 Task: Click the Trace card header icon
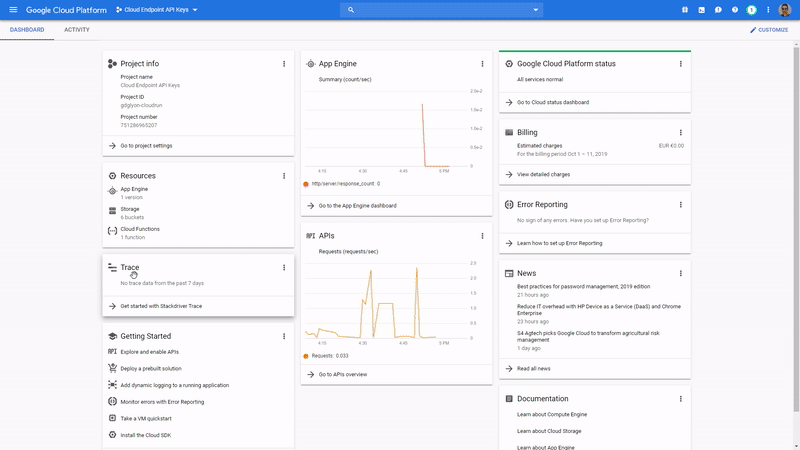click(112, 267)
